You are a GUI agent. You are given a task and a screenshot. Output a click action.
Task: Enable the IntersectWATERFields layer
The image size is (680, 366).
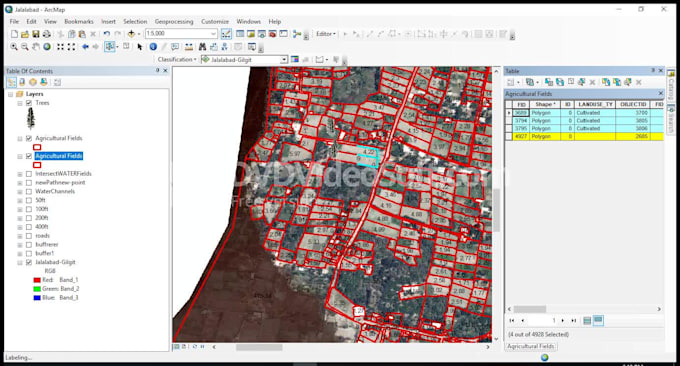click(29, 174)
